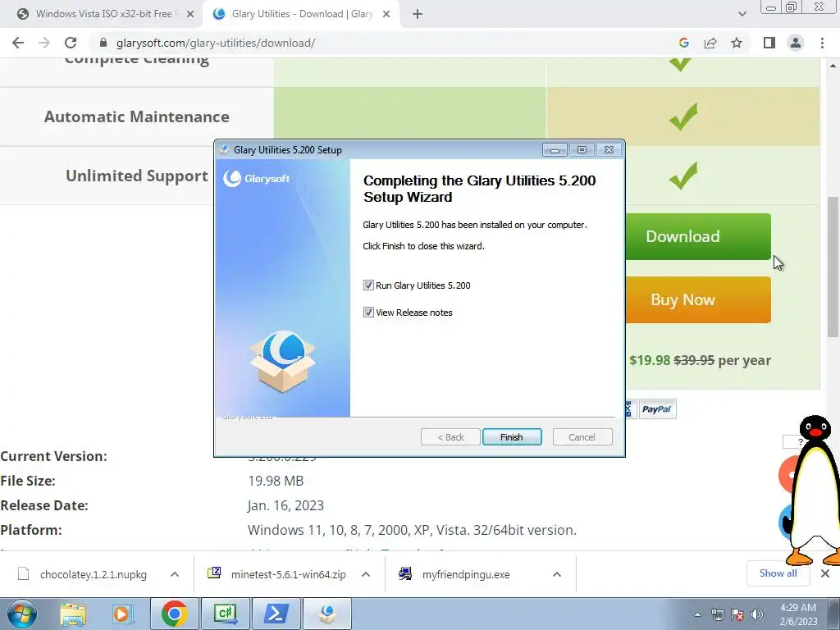Share this page using share icon
Viewport: 840px width, 630px height.
[x=710, y=43]
